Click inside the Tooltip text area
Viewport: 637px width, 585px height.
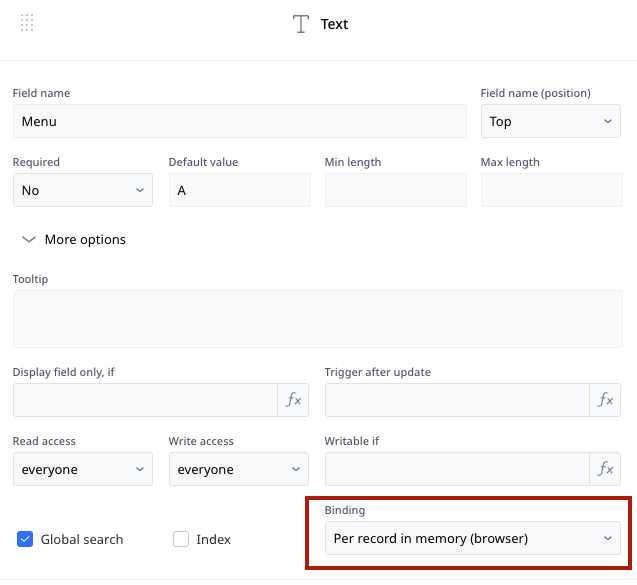318,319
